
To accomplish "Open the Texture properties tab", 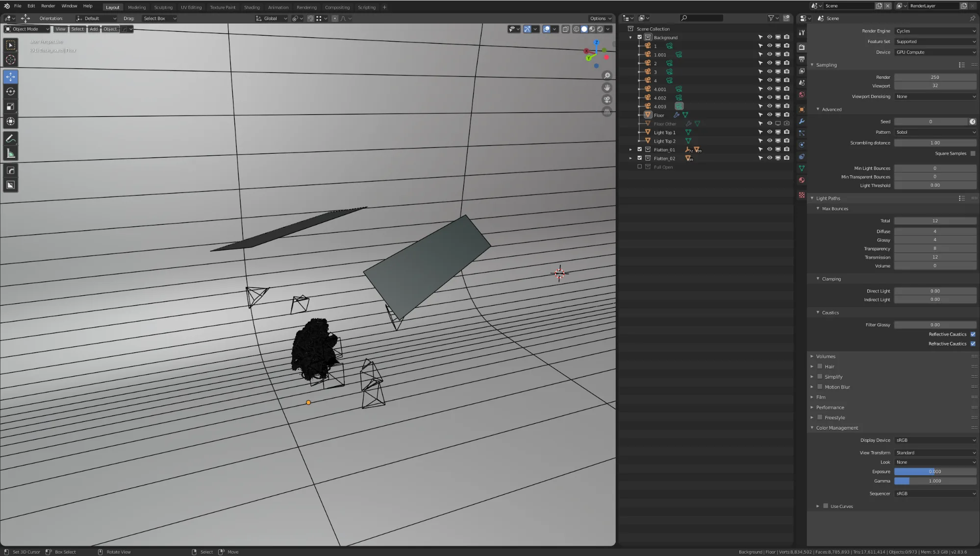I will [802, 195].
